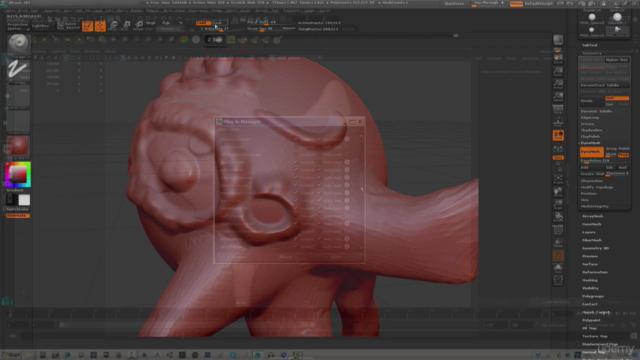Toggle the Floor grid icon
640x360 pixels.
click(x=558, y=122)
